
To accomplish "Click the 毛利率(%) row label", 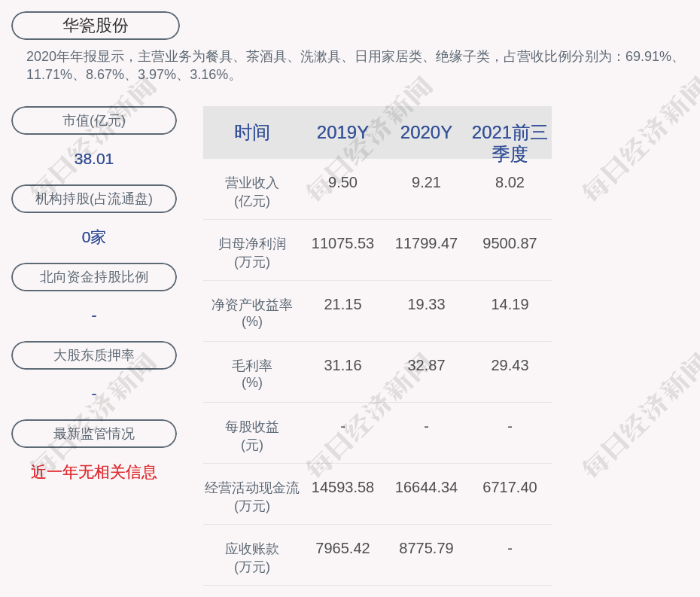I will coord(251,374).
